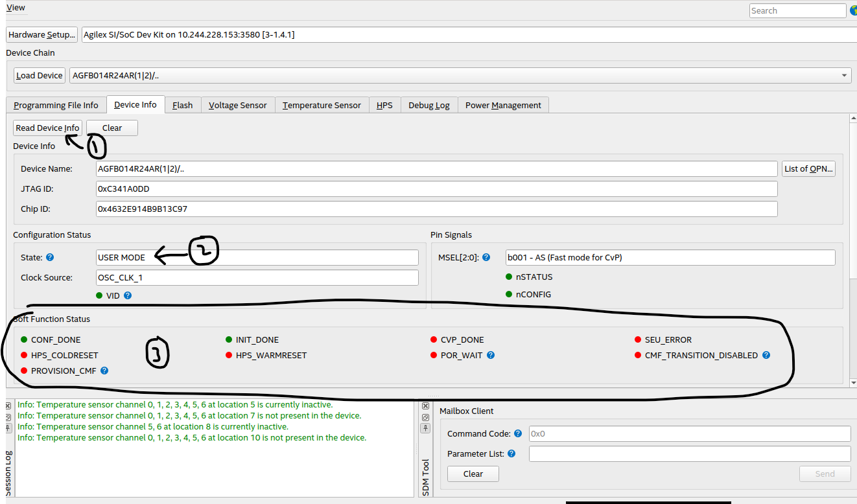Click Clear in the Mailbox Client
This screenshot has height=504, width=857.
click(x=473, y=474)
